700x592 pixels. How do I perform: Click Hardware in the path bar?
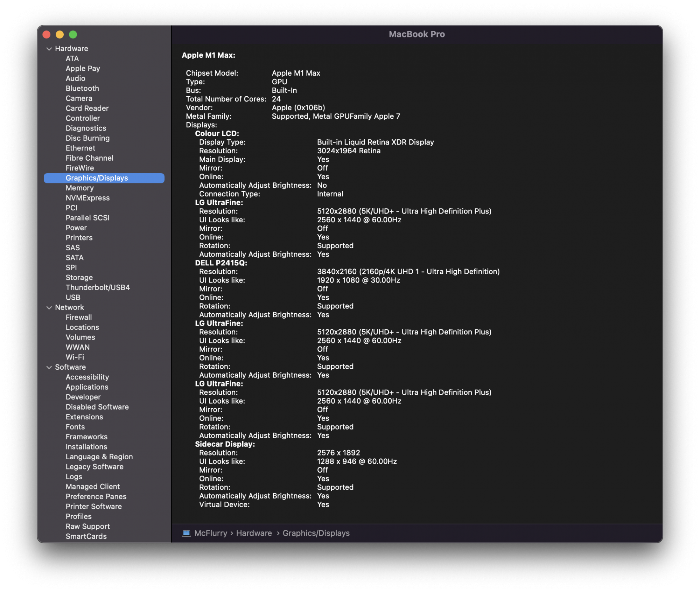tap(254, 533)
